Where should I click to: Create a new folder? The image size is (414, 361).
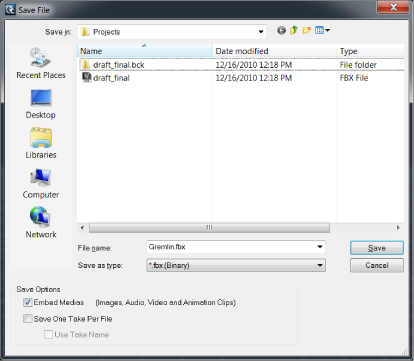coord(306,31)
